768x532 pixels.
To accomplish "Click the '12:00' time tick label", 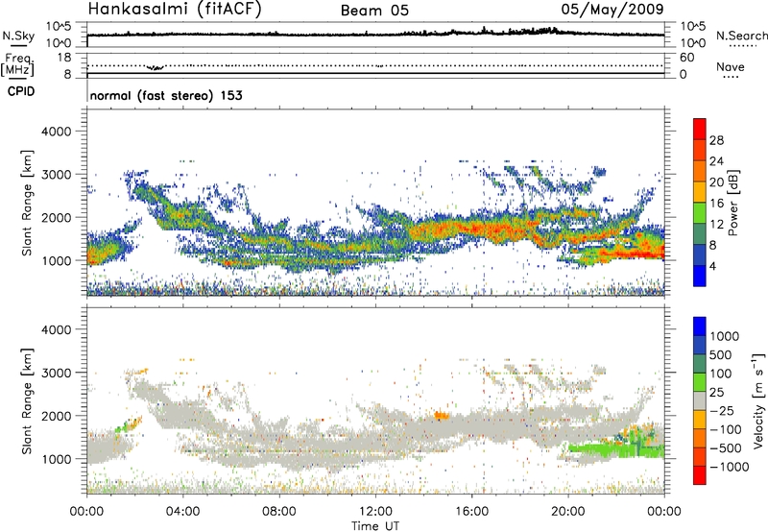I will [375, 512].
